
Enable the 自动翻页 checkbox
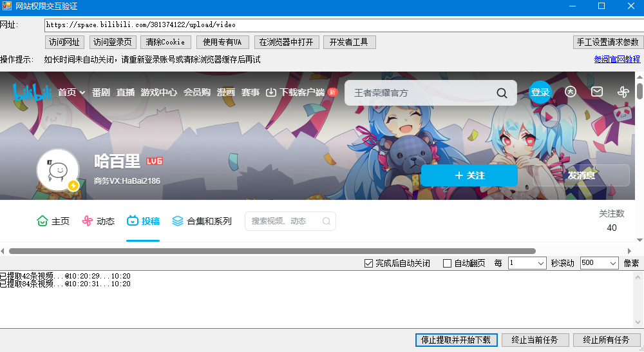[x=448, y=263]
